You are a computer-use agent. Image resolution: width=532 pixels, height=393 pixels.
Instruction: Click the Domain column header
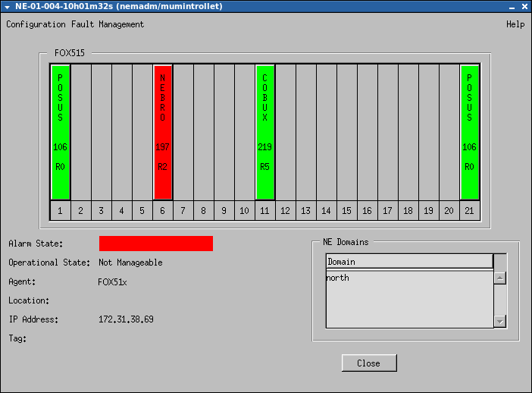[x=409, y=262]
